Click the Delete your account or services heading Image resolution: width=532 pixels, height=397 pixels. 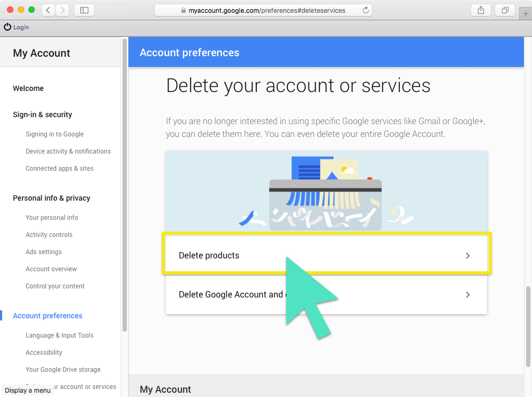point(298,86)
